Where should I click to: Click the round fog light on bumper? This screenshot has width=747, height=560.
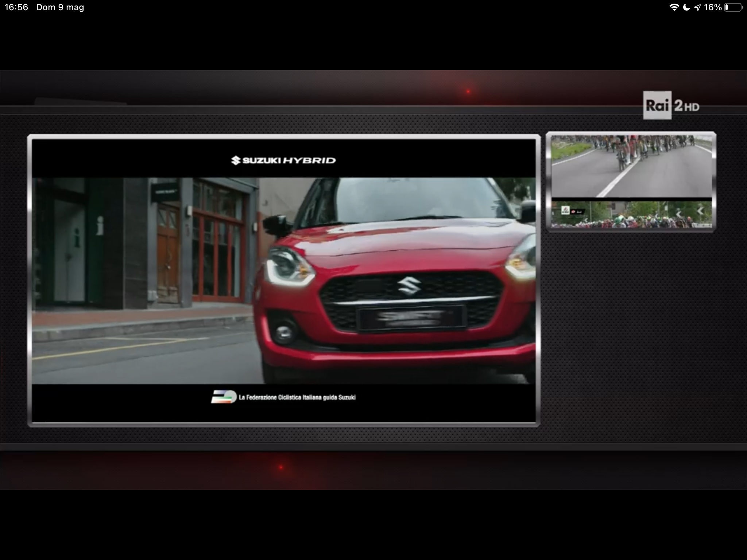(x=283, y=332)
